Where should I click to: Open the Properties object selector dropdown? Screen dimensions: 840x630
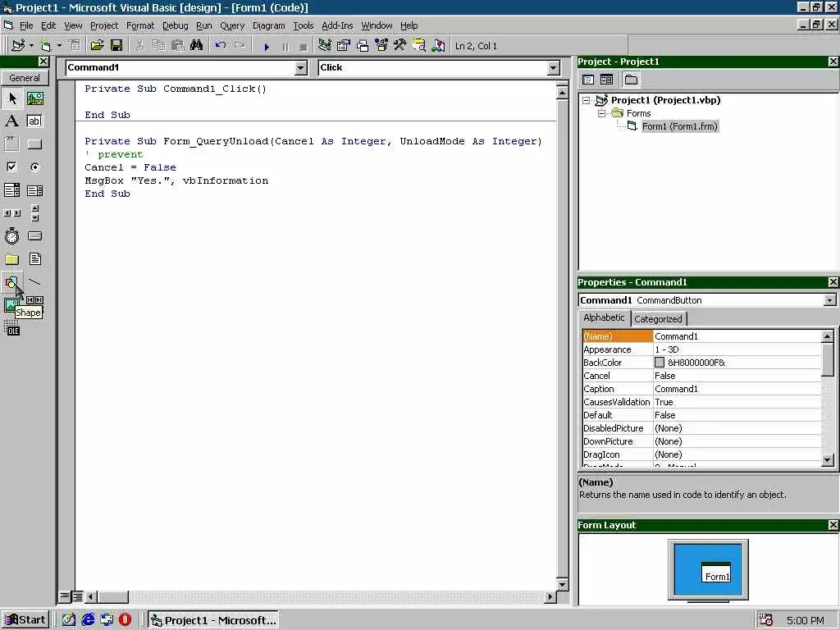point(830,300)
